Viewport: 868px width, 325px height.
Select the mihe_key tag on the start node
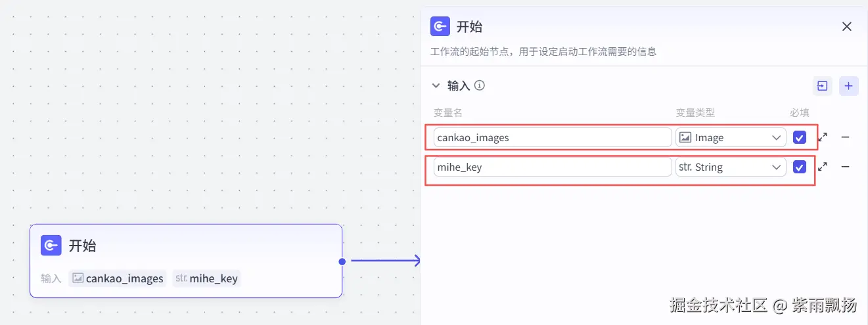(207, 278)
